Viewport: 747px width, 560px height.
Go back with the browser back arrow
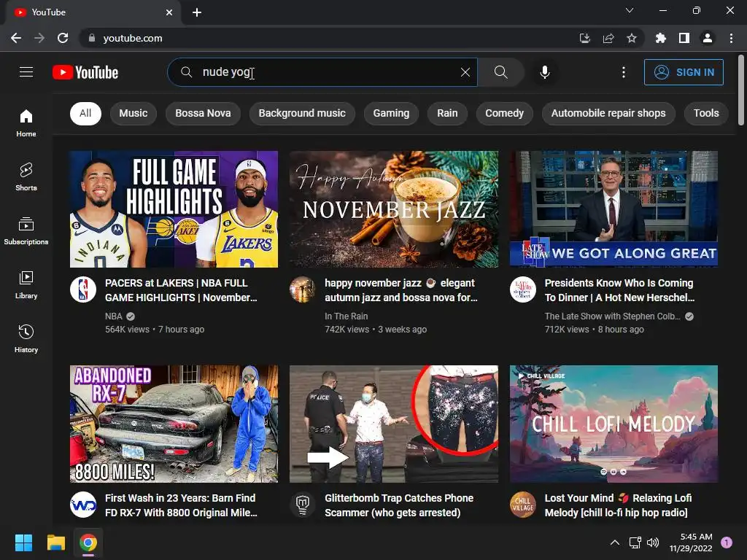(x=16, y=38)
